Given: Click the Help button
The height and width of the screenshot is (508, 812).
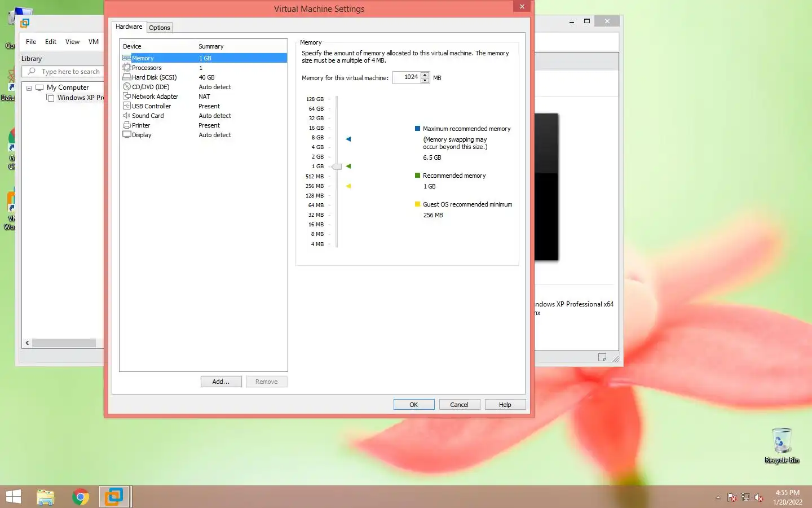Looking at the screenshot, I should [x=505, y=405].
